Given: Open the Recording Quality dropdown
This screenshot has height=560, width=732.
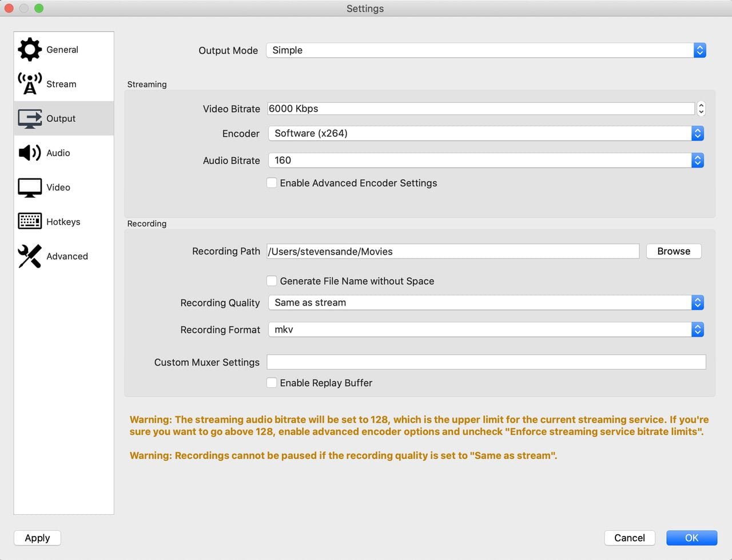Looking at the screenshot, I should [x=486, y=303].
